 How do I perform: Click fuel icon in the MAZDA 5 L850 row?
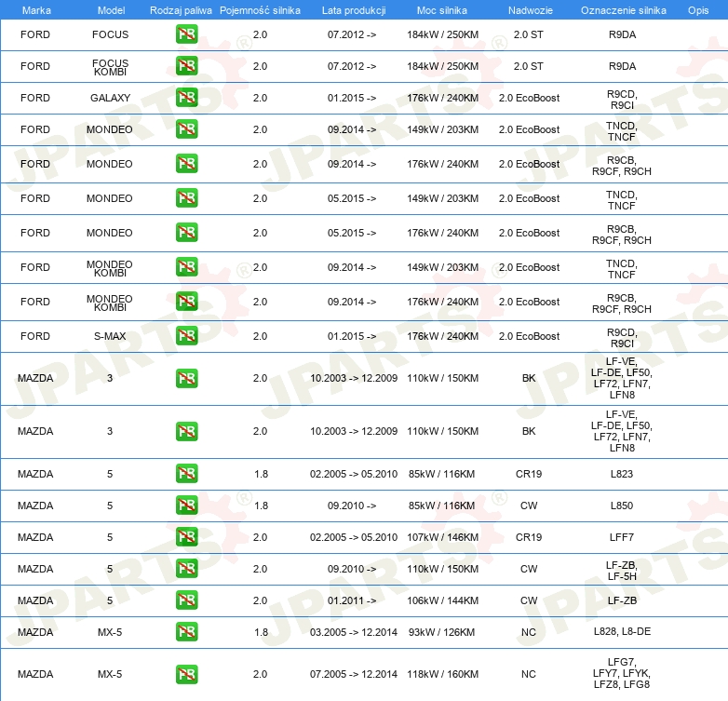186,506
